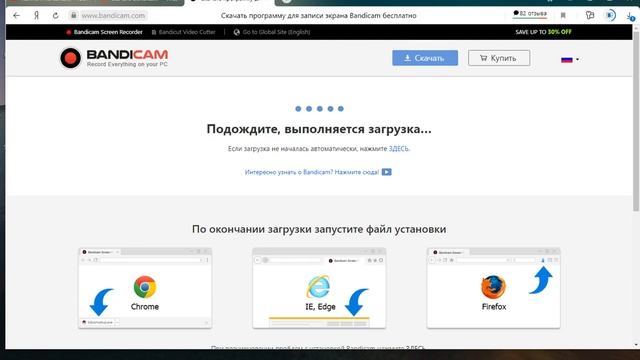Click the ЗДЕСЬ manual download link

398,149
